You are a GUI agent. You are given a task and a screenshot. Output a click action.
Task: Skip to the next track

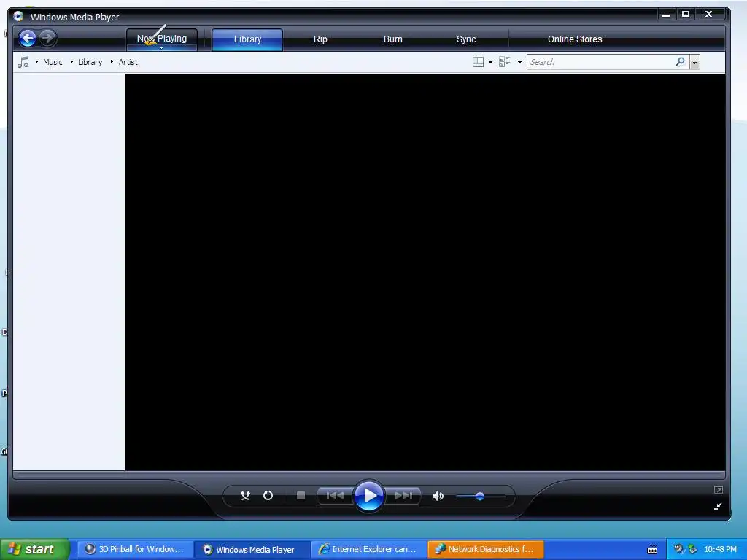pos(403,496)
